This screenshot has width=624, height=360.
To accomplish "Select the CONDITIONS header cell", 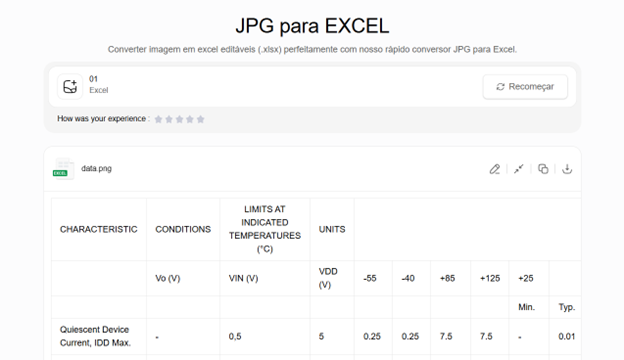I will (183, 229).
